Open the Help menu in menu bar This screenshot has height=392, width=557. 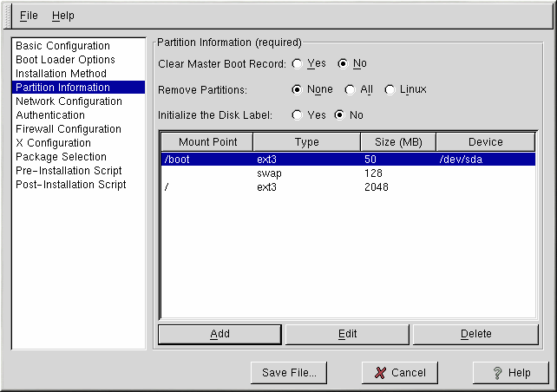click(x=62, y=16)
